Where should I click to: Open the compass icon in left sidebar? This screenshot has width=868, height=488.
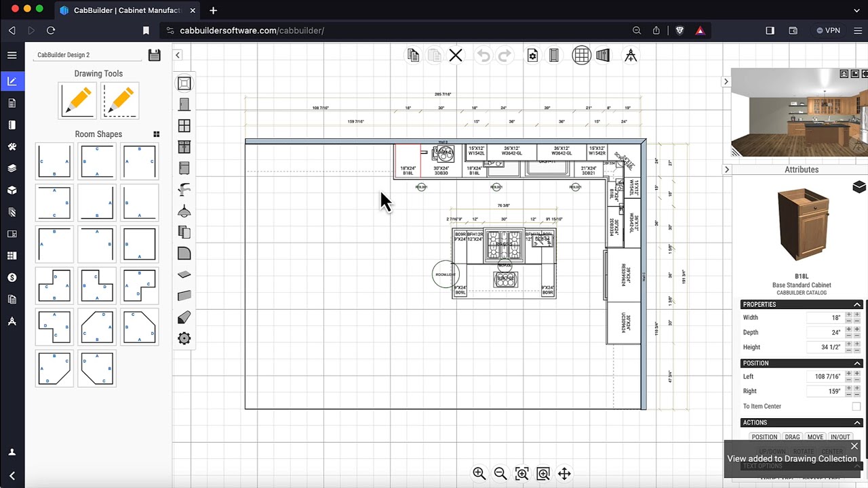[x=12, y=321]
